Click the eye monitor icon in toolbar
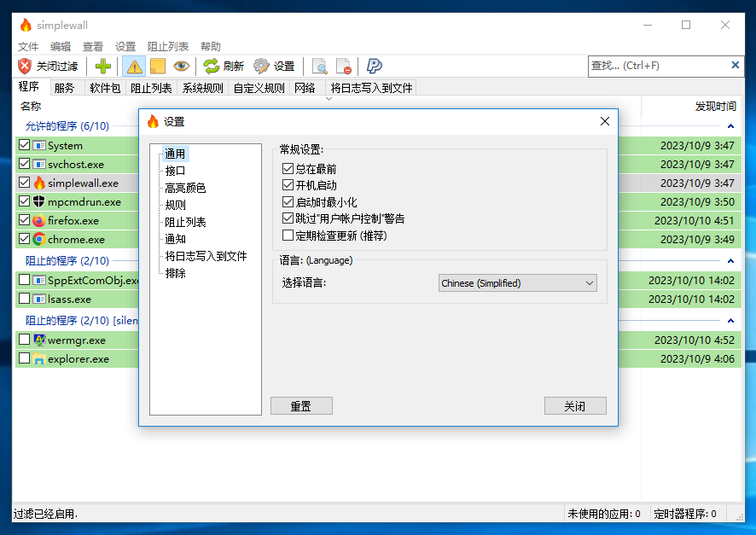The width and height of the screenshot is (756, 535). pos(181,66)
